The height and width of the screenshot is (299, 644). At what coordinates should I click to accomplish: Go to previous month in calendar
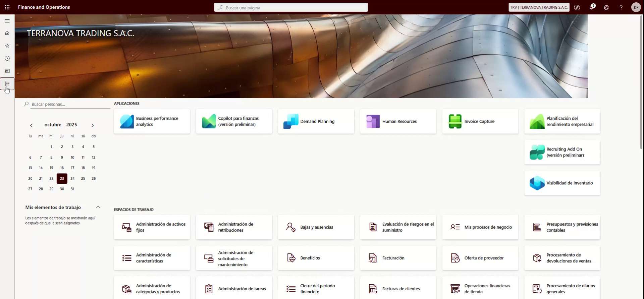click(x=31, y=125)
